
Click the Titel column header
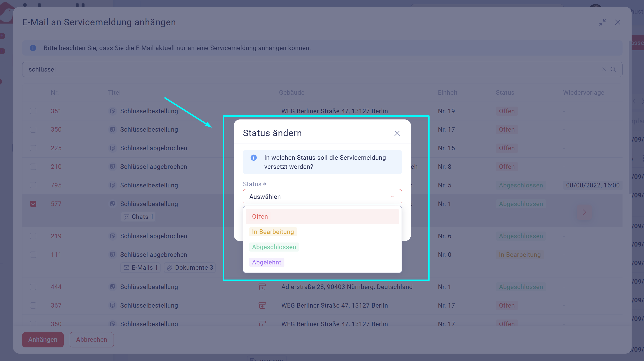click(x=114, y=93)
